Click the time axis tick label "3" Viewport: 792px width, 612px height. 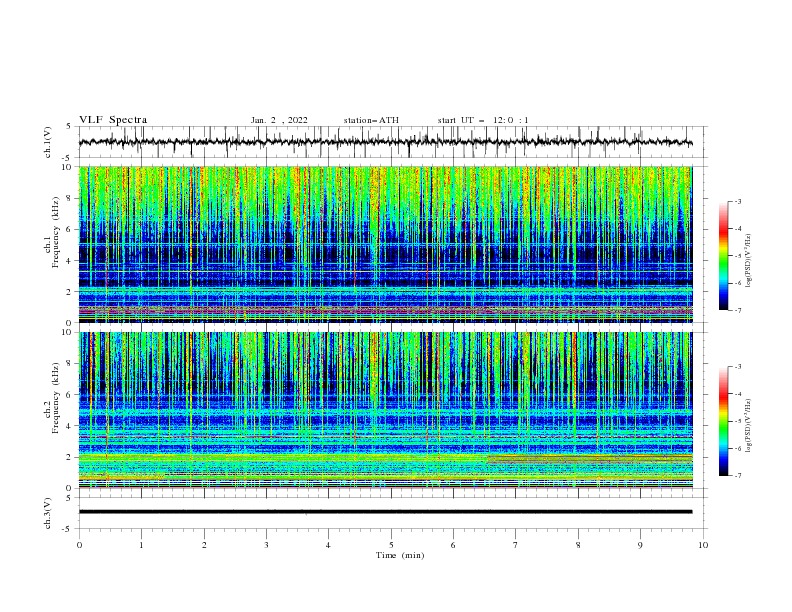tap(266, 545)
